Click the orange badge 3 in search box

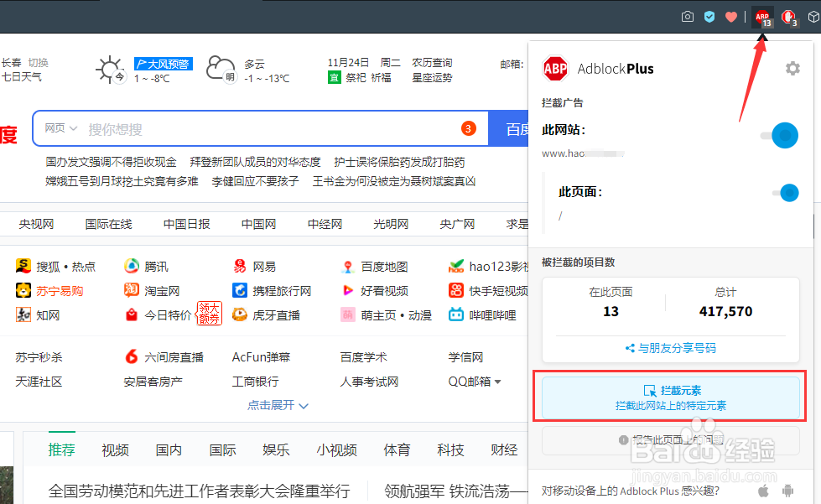(x=468, y=128)
